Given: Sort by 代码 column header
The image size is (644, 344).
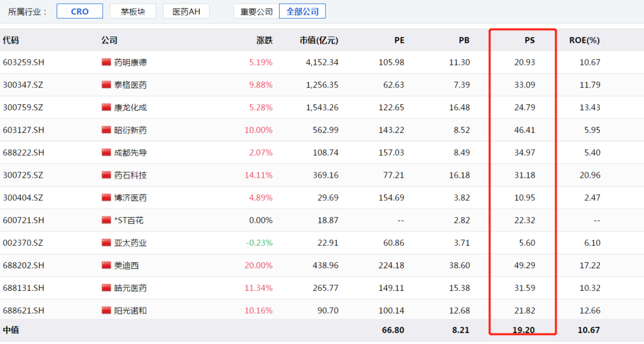Looking at the screenshot, I should pos(11,40).
